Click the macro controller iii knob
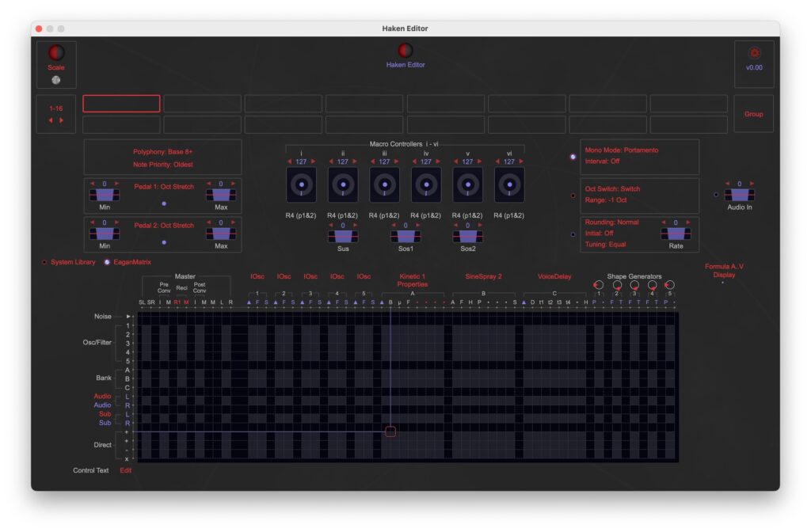Image resolution: width=811 pixels, height=532 pixels. [384, 184]
